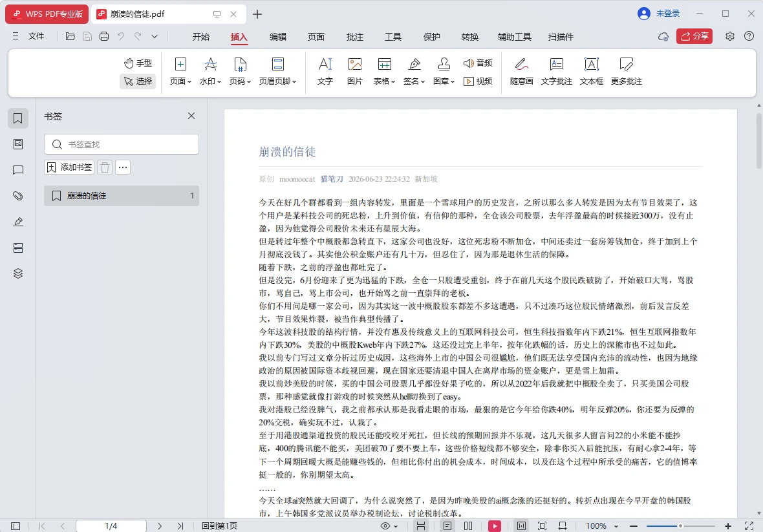Viewport: 763px width, 532px height.
Task: Click 未登录 to sign in
Action: (667, 14)
